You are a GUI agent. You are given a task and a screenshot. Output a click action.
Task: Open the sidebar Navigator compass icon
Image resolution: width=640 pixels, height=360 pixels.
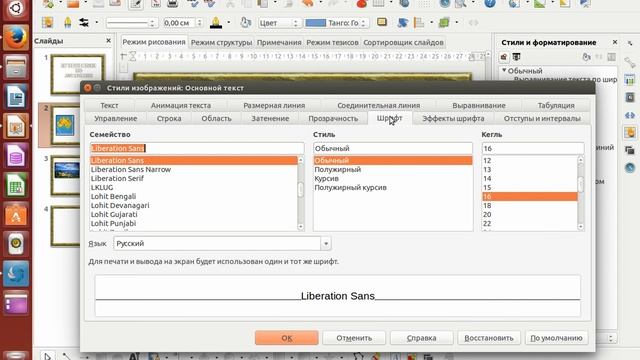[630, 167]
